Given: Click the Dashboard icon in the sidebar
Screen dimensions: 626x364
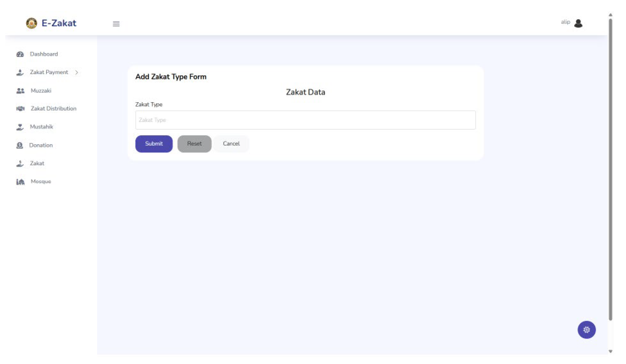Looking at the screenshot, I should click(20, 54).
